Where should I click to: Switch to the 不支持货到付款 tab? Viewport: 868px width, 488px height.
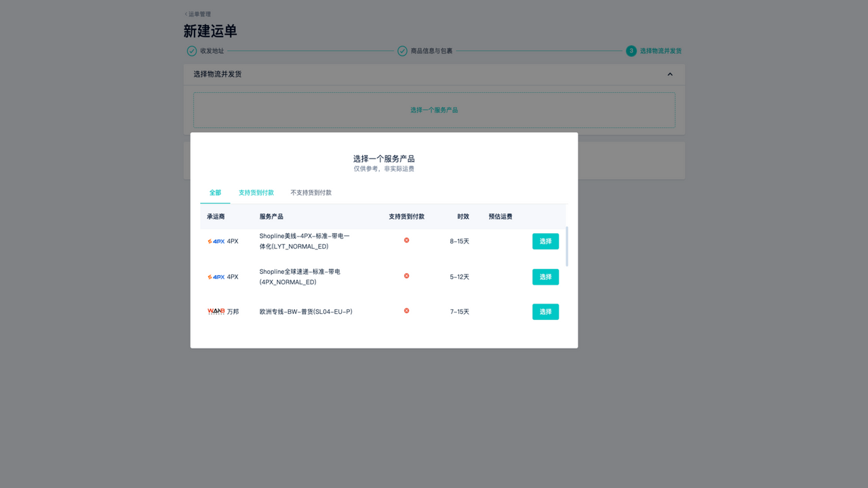[x=311, y=193]
